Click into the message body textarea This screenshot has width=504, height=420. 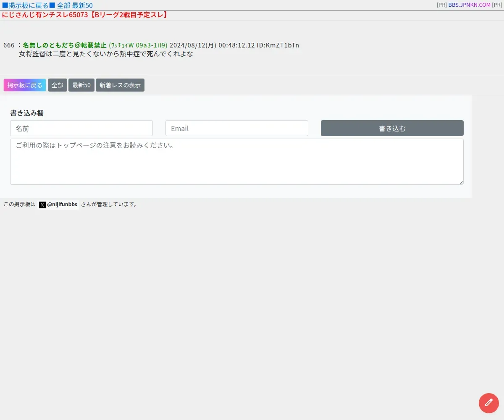237,162
